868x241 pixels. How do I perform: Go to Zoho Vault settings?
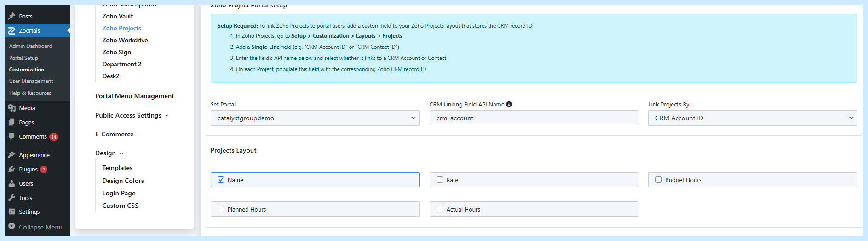tap(117, 16)
